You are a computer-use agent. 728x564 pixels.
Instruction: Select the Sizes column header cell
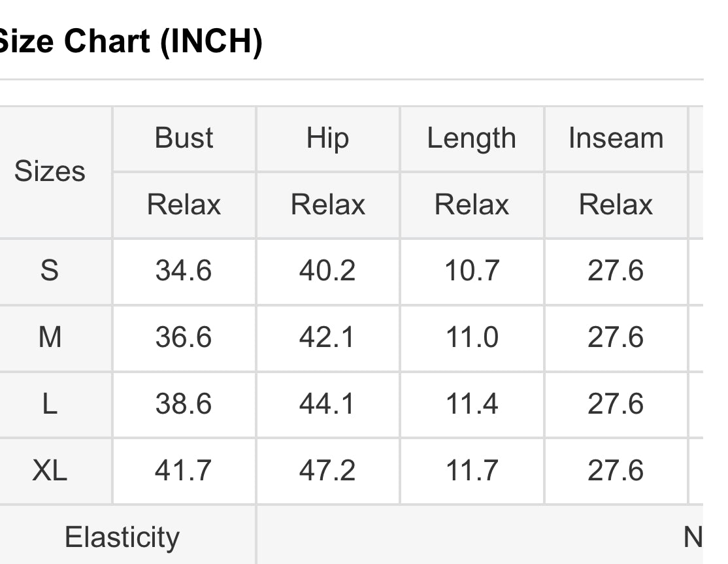(50, 172)
